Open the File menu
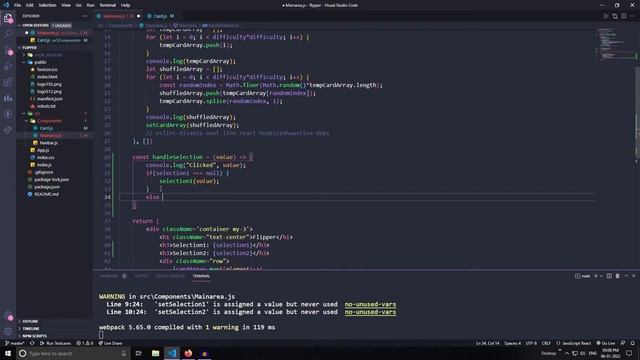 17,5
